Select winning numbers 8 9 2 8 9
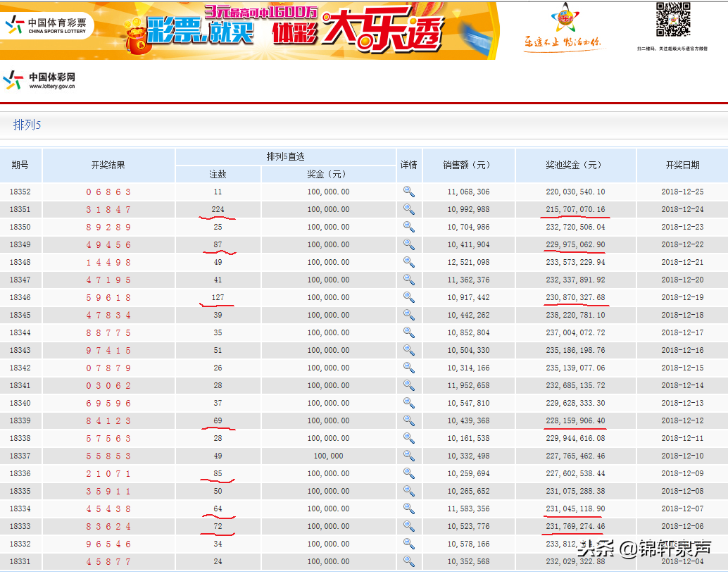Screen dimensions: 728x574 pos(108,227)
